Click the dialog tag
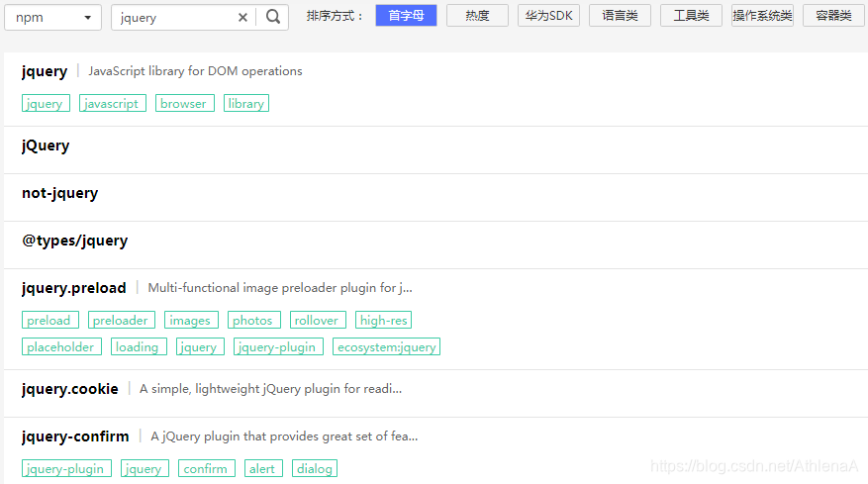The image size is (868, 484). [315, 468]
